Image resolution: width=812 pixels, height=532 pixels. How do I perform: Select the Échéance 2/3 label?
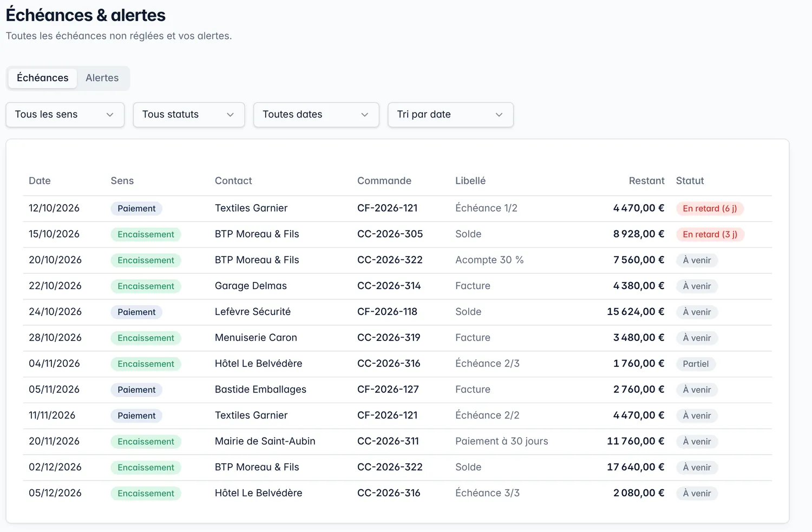click(x=487, y=364)
